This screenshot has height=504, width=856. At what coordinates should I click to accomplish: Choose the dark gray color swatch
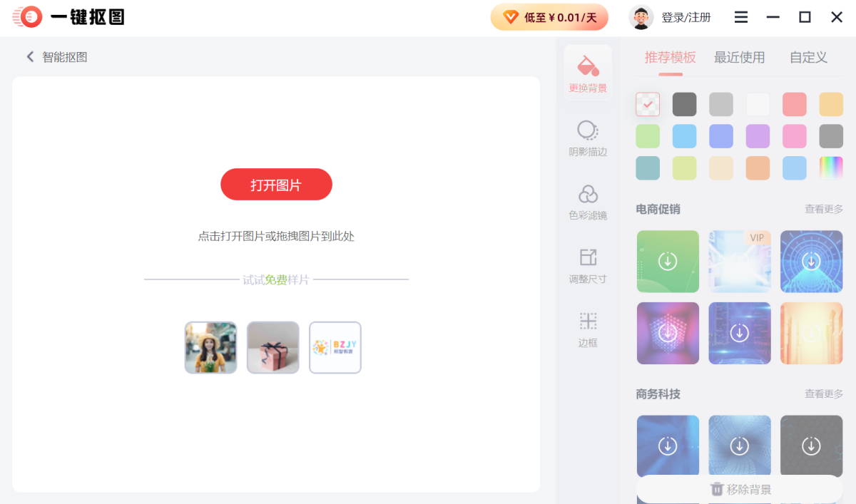684,104
